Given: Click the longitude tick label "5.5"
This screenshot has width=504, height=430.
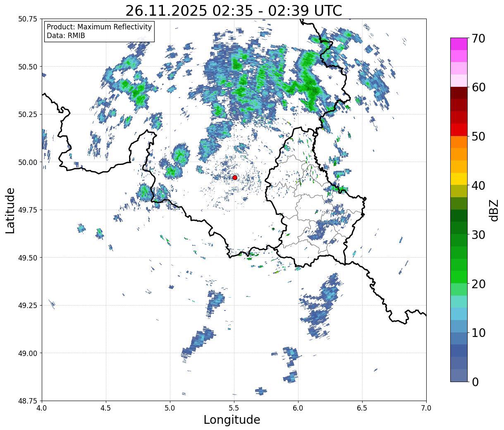Looking at the screenshot, I should (234, 408).
